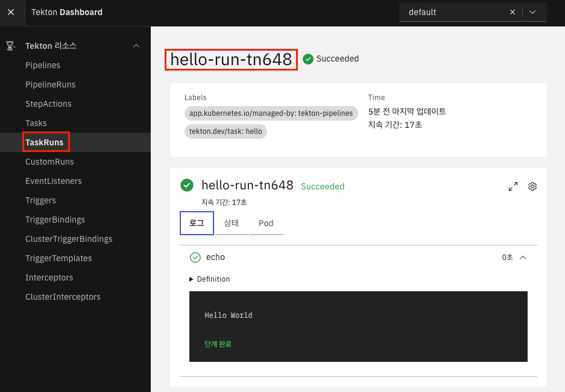Image resolution: width=565 pixels, height=392 pixels.
Task: Go to StepActions page
Action: (48, 104)
